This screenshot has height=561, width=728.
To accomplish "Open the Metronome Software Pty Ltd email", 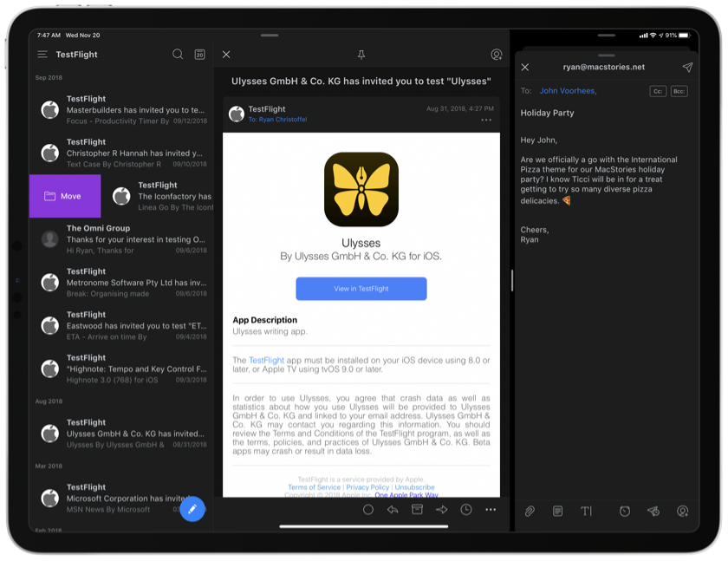I will coord(121,283).
